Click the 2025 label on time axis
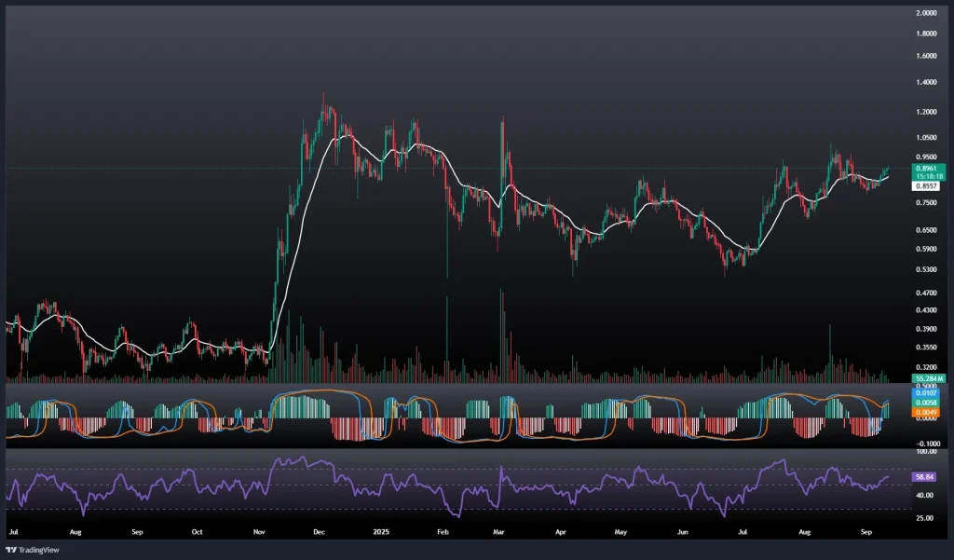 (382, 532)
